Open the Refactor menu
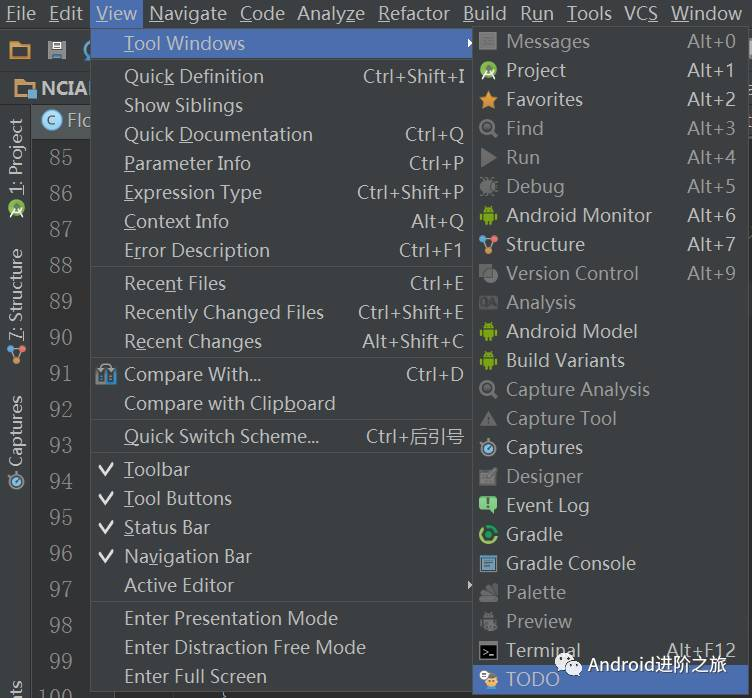752x698 pixels. [x=414, y=13]
